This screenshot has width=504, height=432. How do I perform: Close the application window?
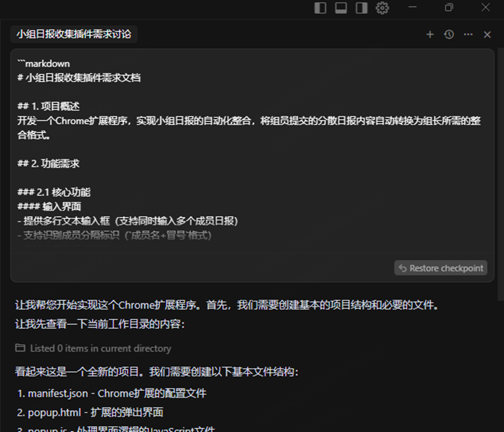[485, 7]
